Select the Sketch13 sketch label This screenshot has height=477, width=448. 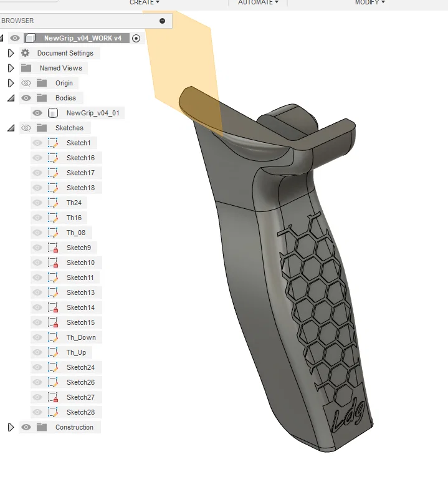click(80, 292)
